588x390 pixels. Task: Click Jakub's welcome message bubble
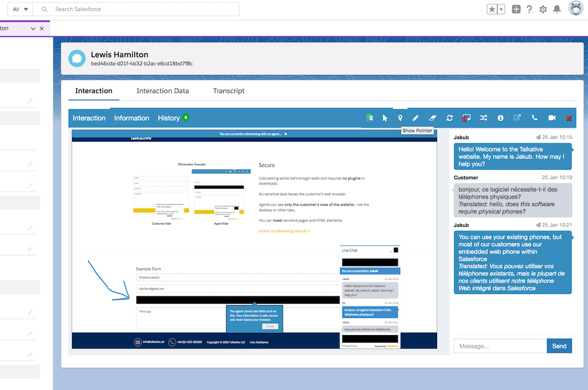coord(513,157)
